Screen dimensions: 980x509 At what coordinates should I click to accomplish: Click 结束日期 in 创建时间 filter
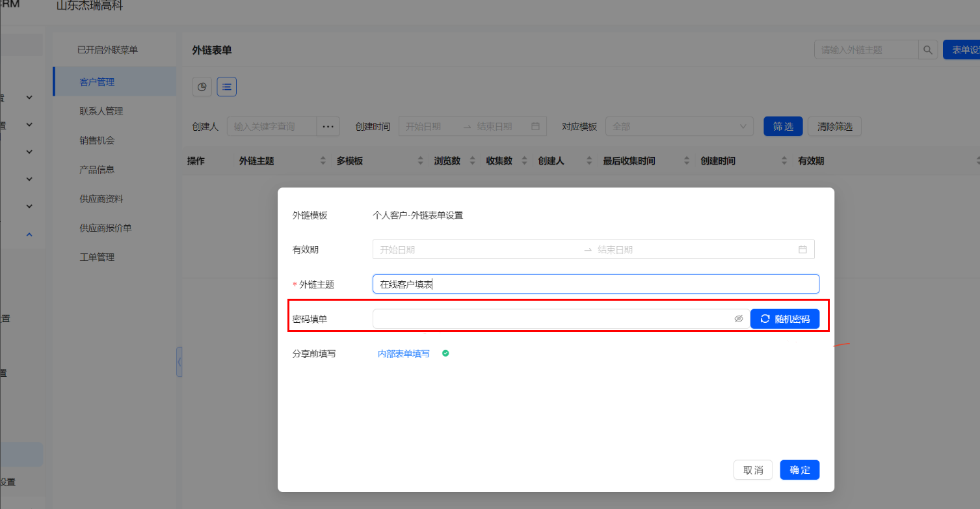501,126
